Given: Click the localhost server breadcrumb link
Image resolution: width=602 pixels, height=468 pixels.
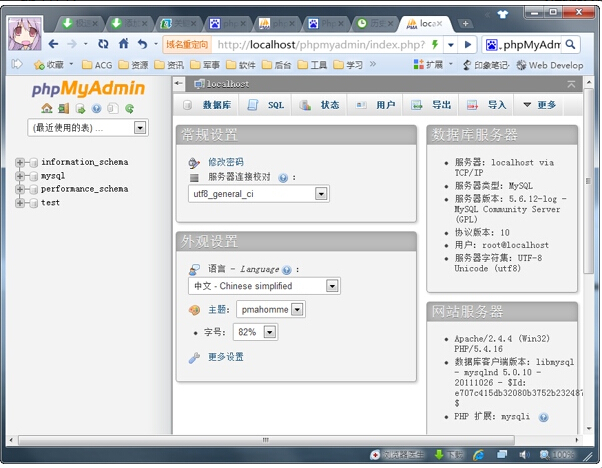Looking at the screenshot, I should [228, 84].
